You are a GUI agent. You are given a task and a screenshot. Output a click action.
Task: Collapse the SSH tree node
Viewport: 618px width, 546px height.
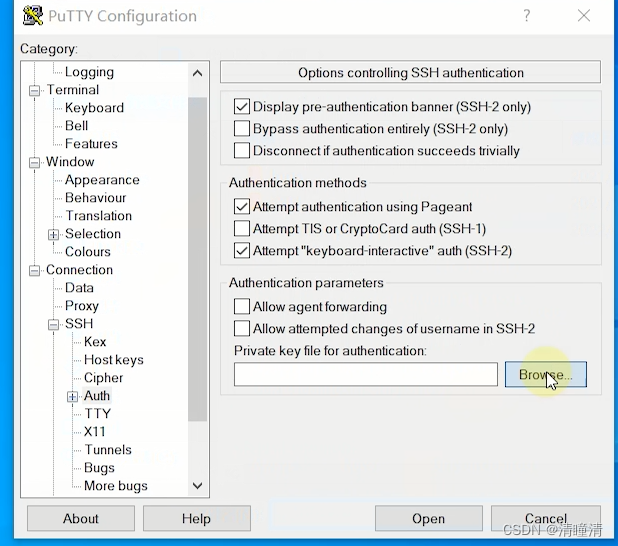pyautogui.click(x=54, y=324)
